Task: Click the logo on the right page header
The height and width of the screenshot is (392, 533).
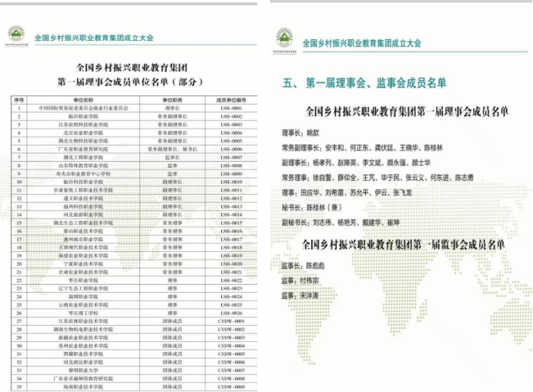Action: (284, 40)
